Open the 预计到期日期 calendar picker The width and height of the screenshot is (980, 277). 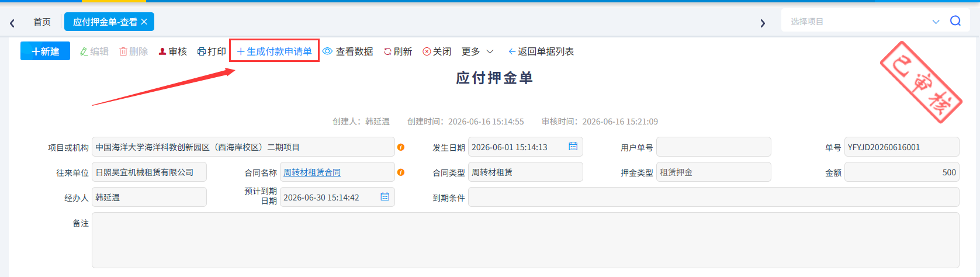click(385, 196)
